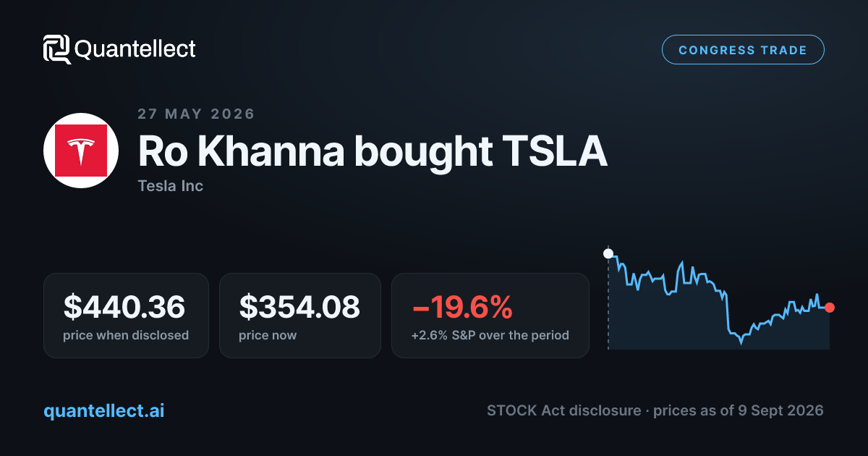The width and height of the screenshot is (868, 456).
Task: Click the red end dot on chart
Action: click(x=830, y=308)
